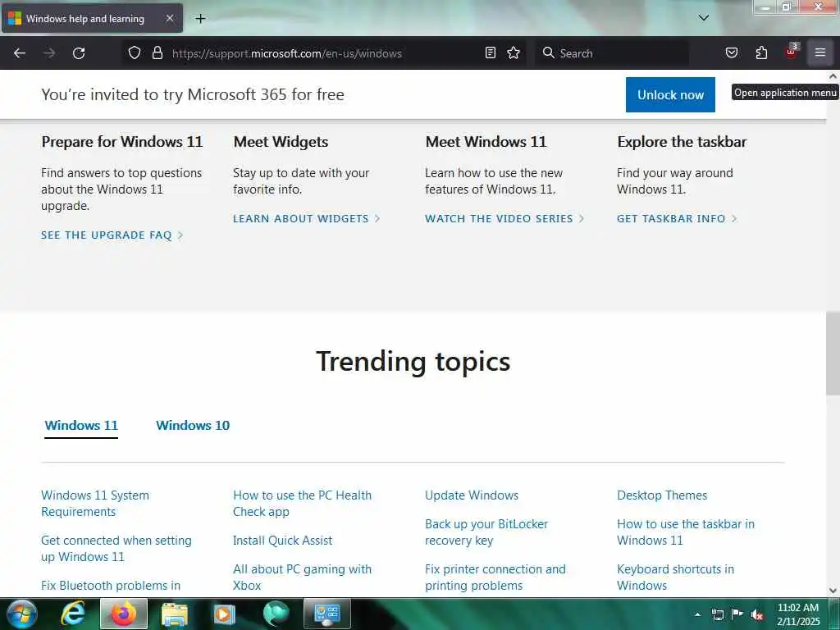Go back to the previous page
This screenshot has width=840, height=630.
(x=20, y=53)
